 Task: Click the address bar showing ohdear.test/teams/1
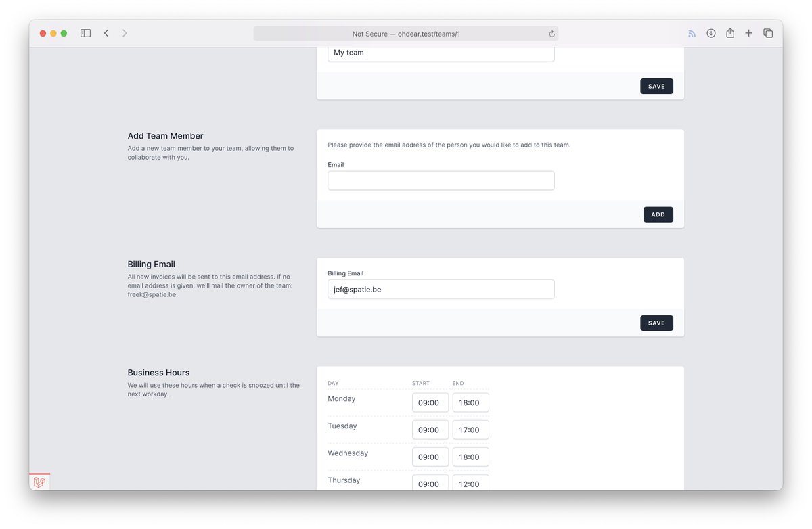pyautogui.click(x=406, y=34)
